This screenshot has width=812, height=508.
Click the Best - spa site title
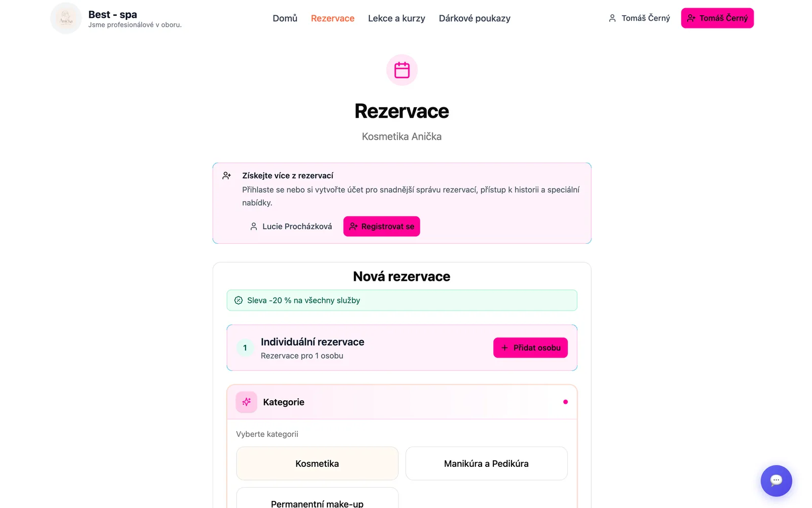[113, 14]
